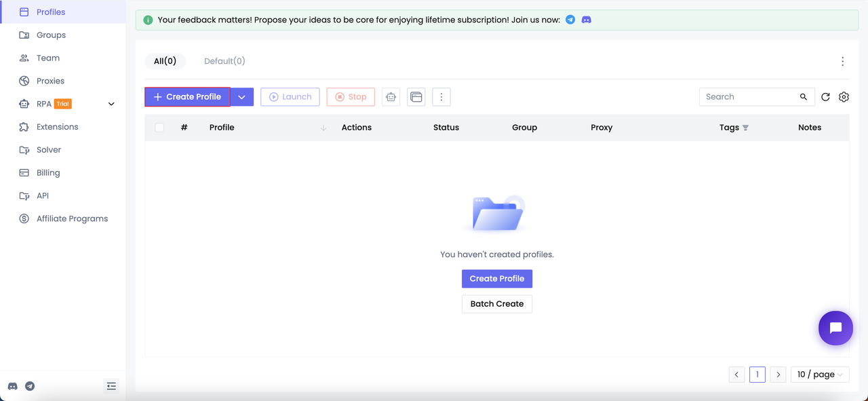The height and width of the screenshot is (401, 868).
Task: Click the robot RPA icon in toolbar
Action: click(x=391, y=97)
